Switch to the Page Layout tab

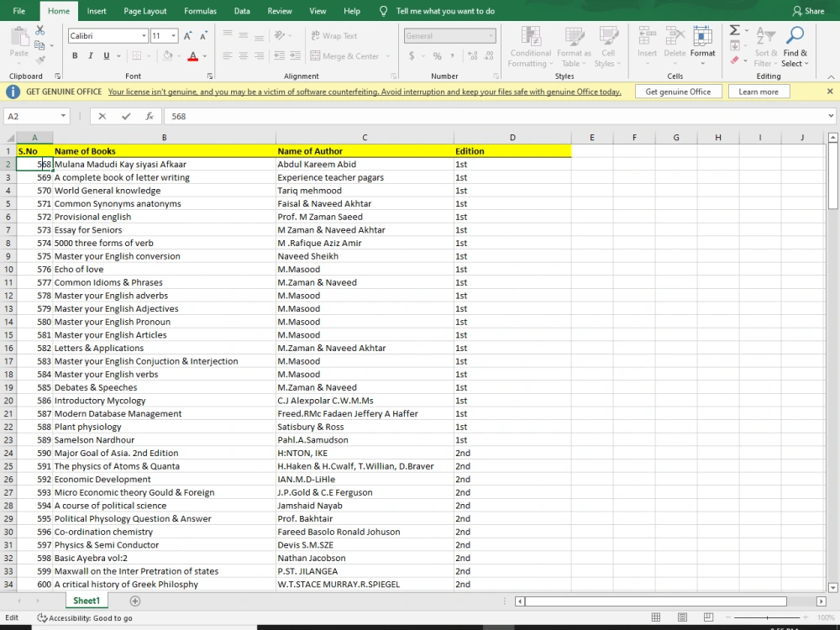pos(144,11)
